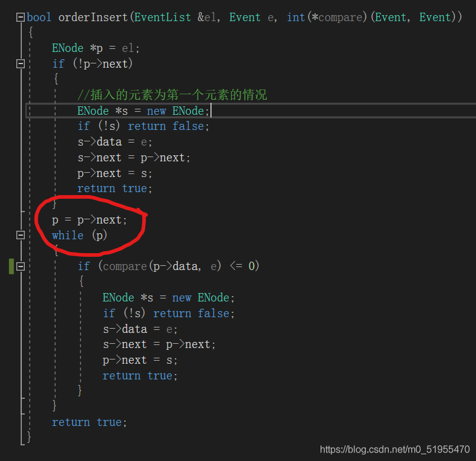Click the orderInsert function name
The width and height of the screenshot is (476, 461).
point(93,18)
